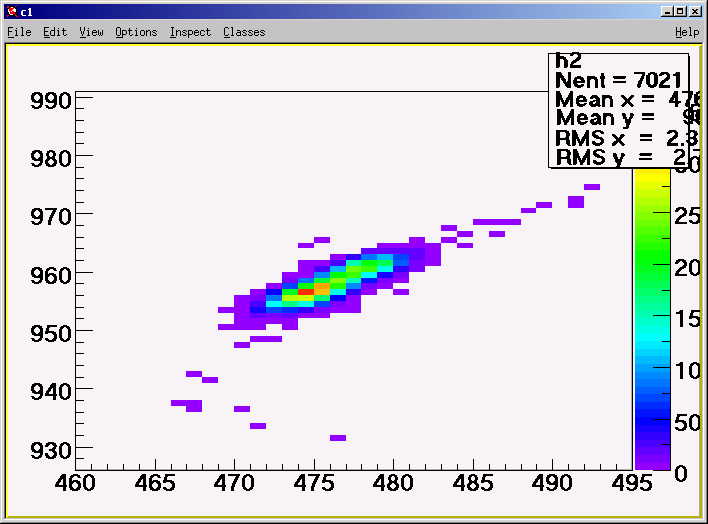
Task: Open the Help menu
Action: [687, 32]
